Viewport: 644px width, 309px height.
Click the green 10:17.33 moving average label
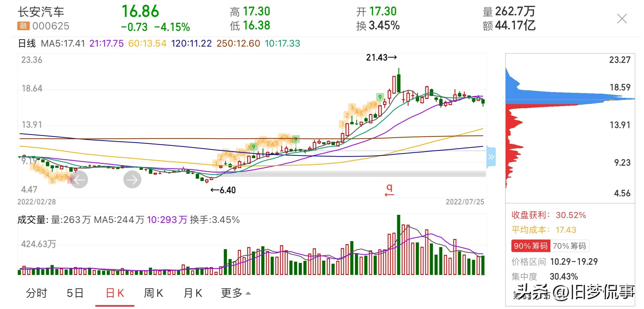click(282, 43)
